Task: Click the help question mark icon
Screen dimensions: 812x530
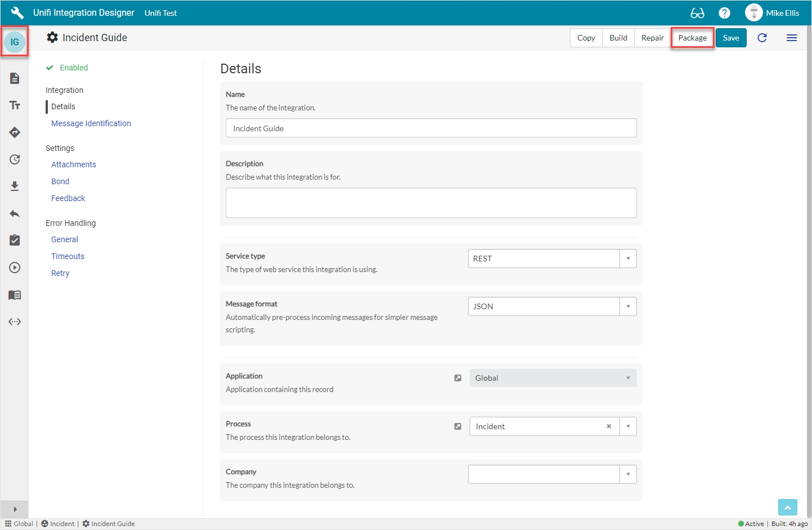Action: [724, 13]
